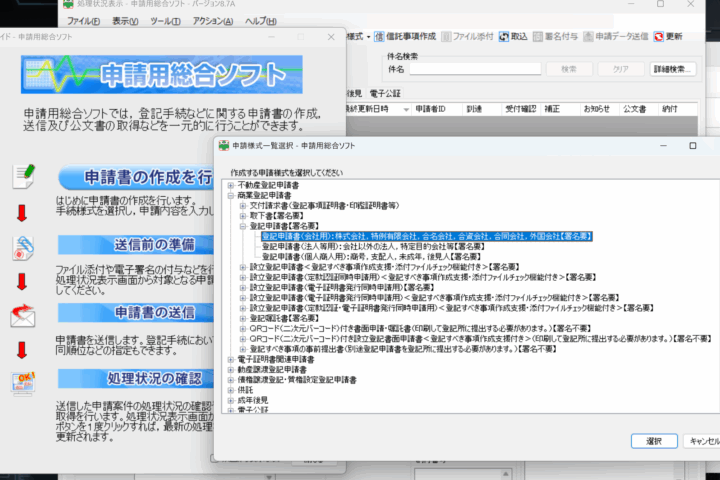Click the 申請データ送信 toolbar icon
The width and height of the screenshot is (720, 480).
[588, 36]
